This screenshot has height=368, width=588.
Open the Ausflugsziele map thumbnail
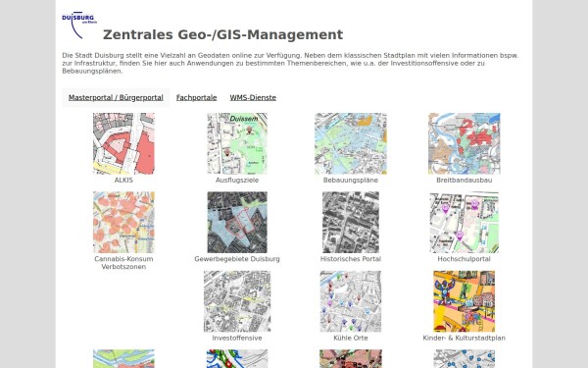point(237,144)
